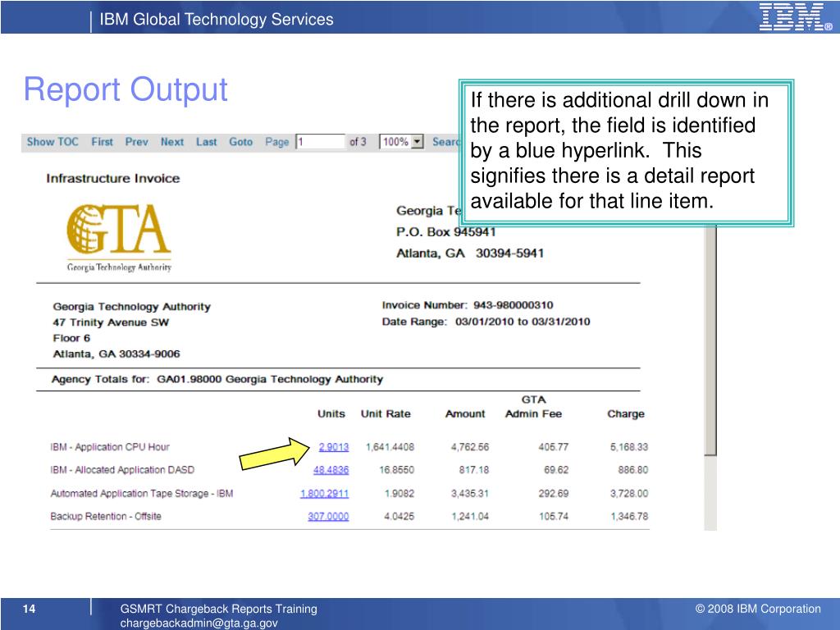
Task: Click the '47 Trinity Avenue SW' address line
Action: click(x=111, y=322)
